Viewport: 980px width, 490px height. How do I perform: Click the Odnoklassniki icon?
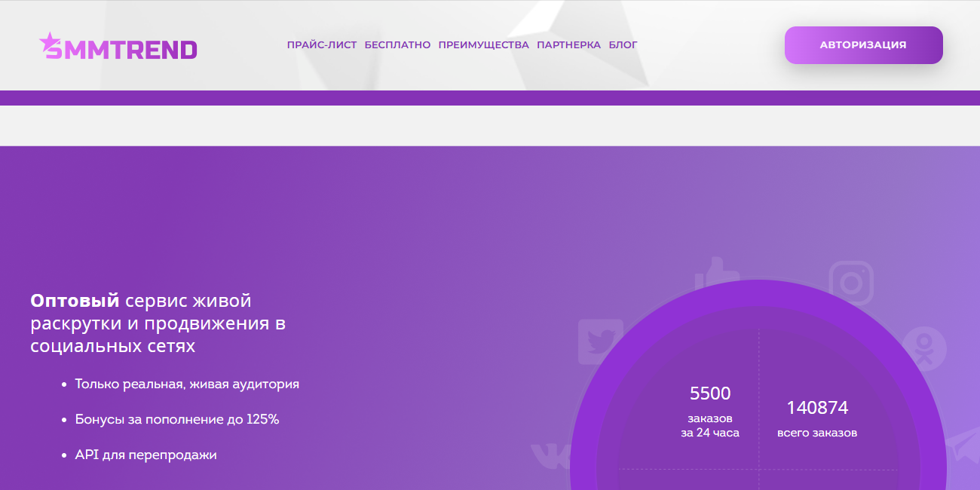point(924,348)
